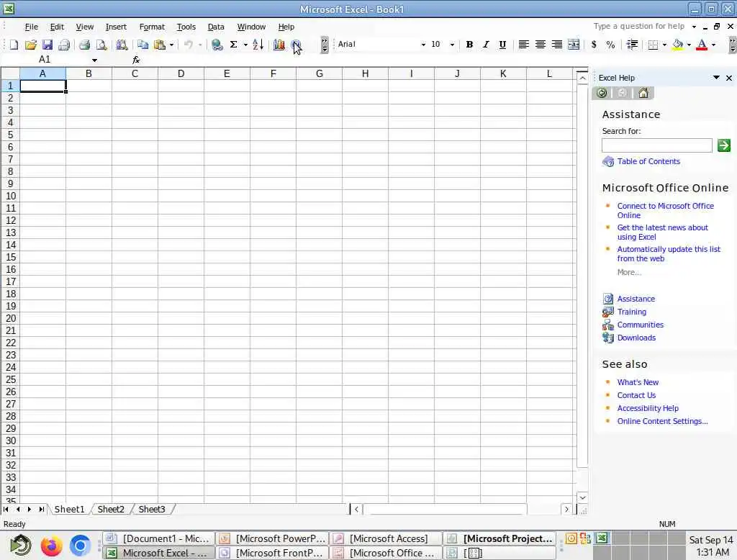Open the Data menu
Image resolution: width=737 pixels, height=560 pixels.
[x=216, y=27]
